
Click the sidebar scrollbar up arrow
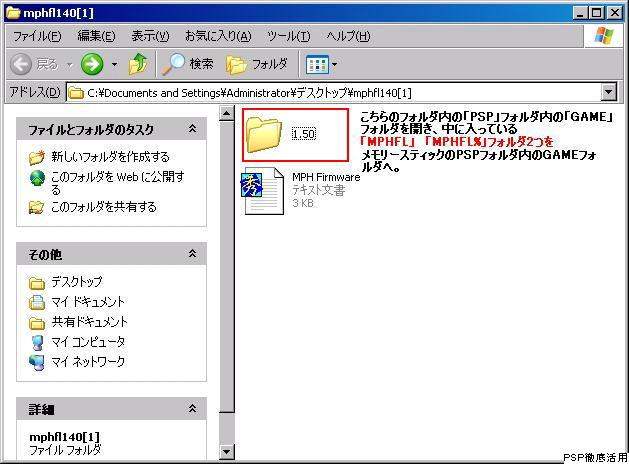coord(227,113)
